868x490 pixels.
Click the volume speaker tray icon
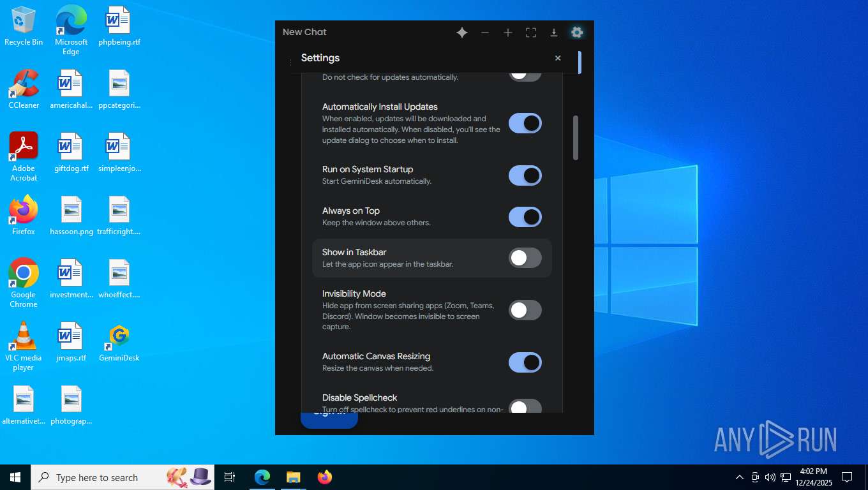(770, 477)
